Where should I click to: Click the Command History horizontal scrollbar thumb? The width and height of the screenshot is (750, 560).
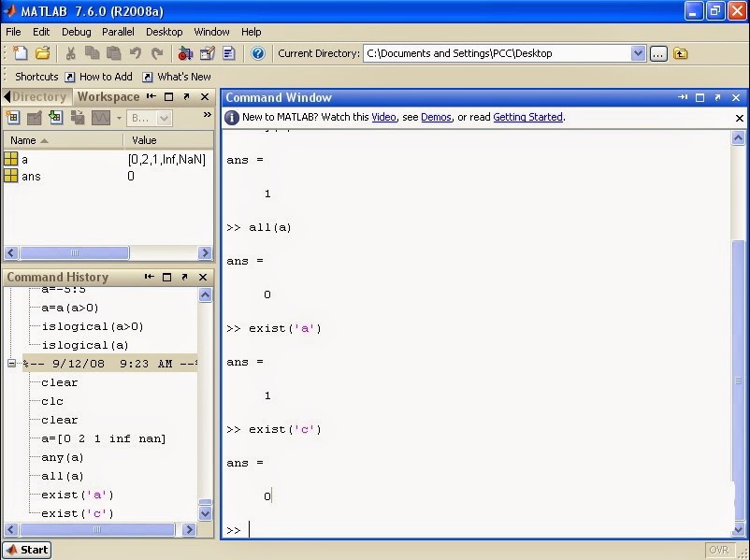[97, 529]
